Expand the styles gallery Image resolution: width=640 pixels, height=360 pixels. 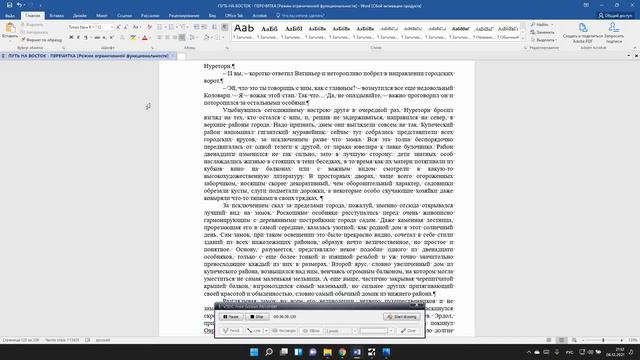point(523,38)
